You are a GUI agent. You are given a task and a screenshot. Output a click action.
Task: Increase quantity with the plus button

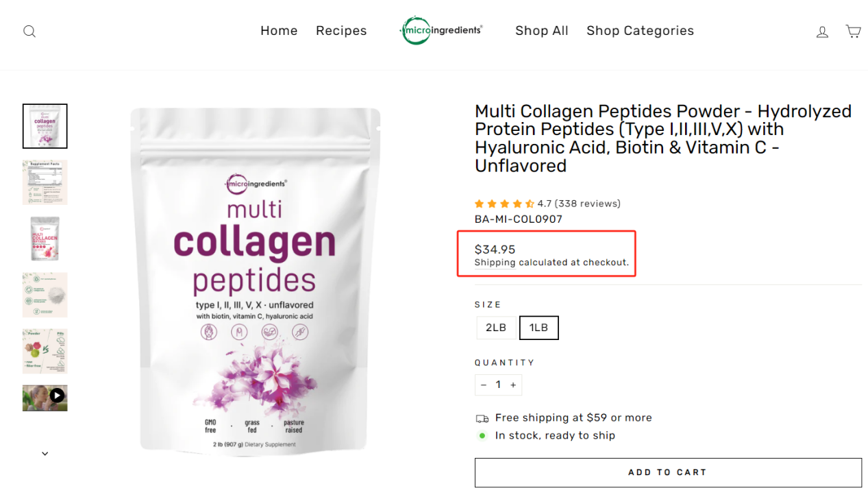click(x=513, y=385)
